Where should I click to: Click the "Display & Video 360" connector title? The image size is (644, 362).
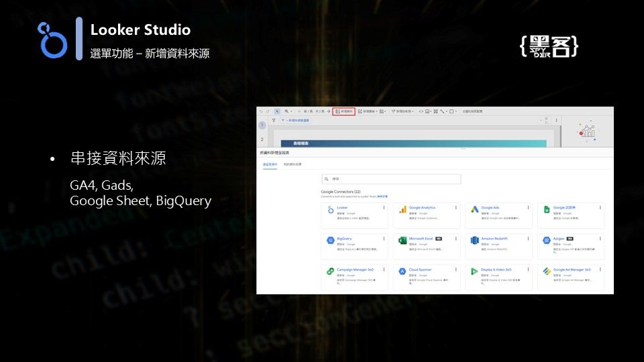(496, 269)
